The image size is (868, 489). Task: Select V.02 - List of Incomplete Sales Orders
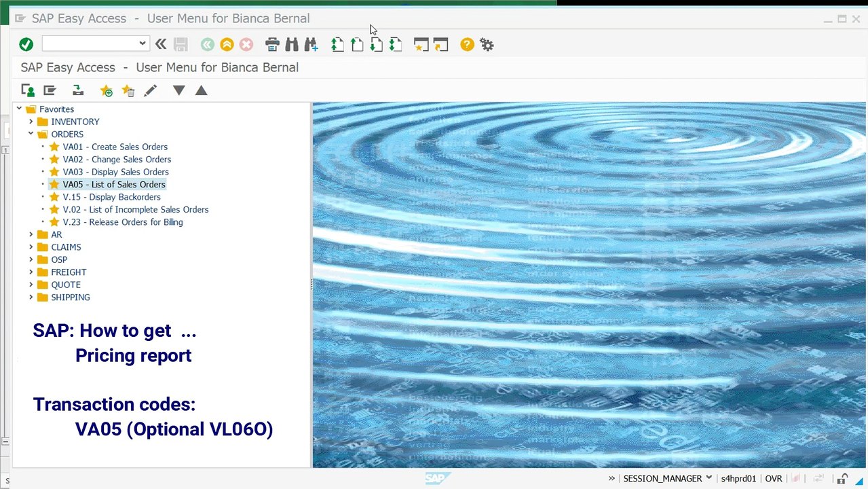pyautogui.click(x=136, y=210)
